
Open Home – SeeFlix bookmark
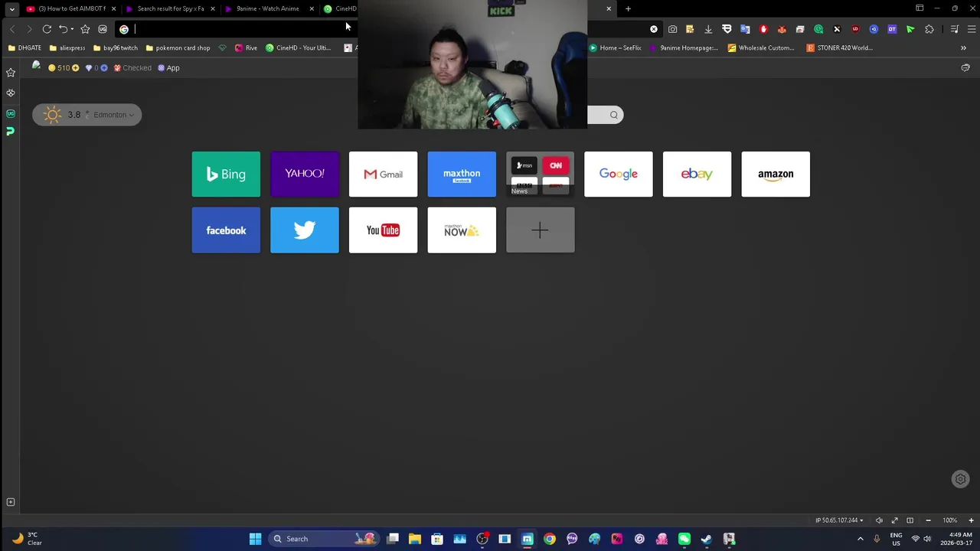616,47
